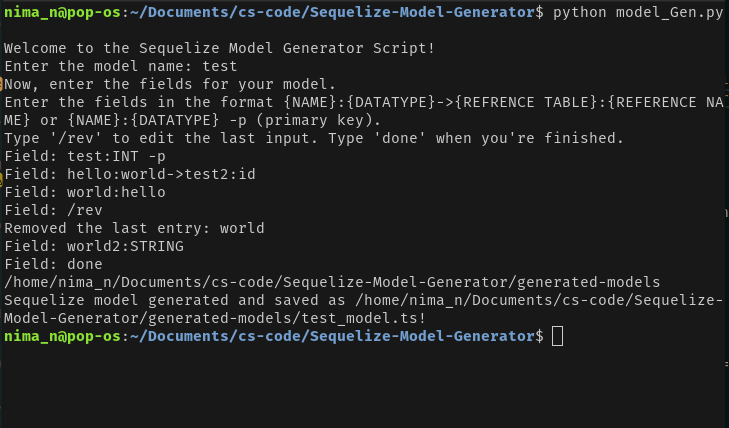Click the 'Field: done' line

pyautogui.click(x=53, y=264)
